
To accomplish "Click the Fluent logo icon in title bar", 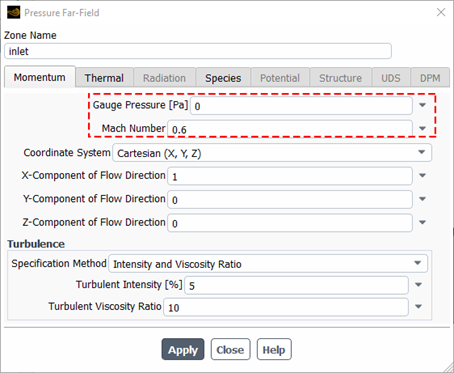I will (14, 13).
